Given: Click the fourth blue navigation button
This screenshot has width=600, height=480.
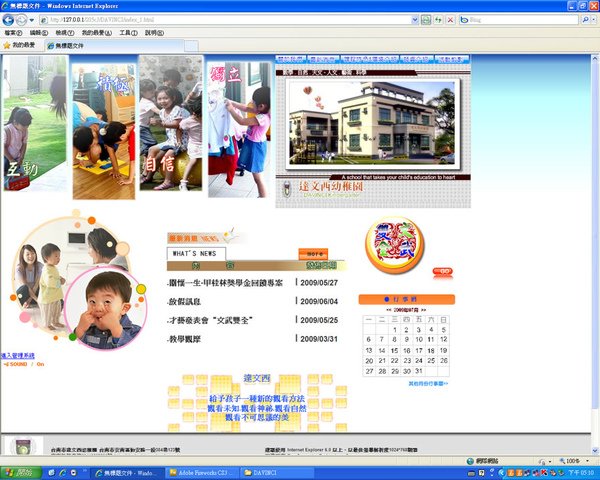Looking at the screenshot, I should 417,59.
